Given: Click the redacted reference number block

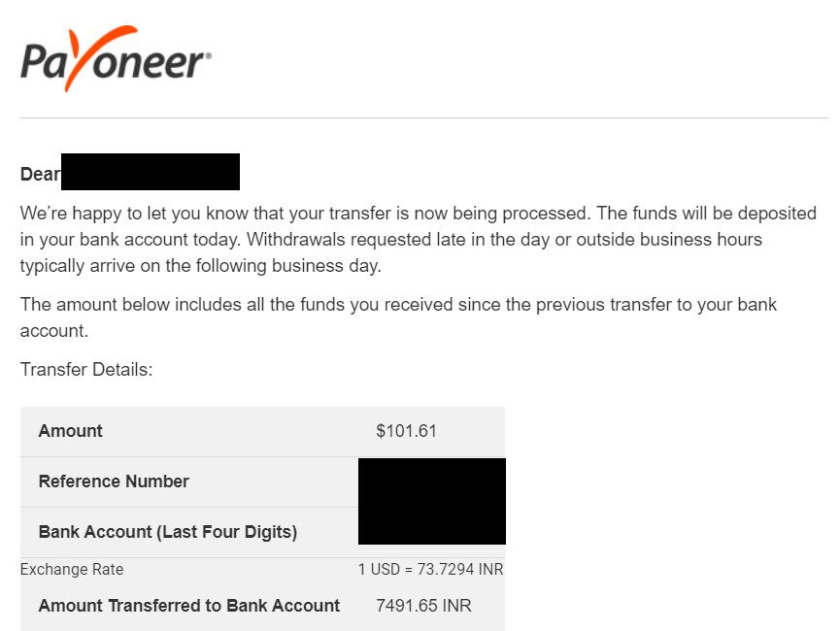Looking at the screenshot, I should 432,501.
